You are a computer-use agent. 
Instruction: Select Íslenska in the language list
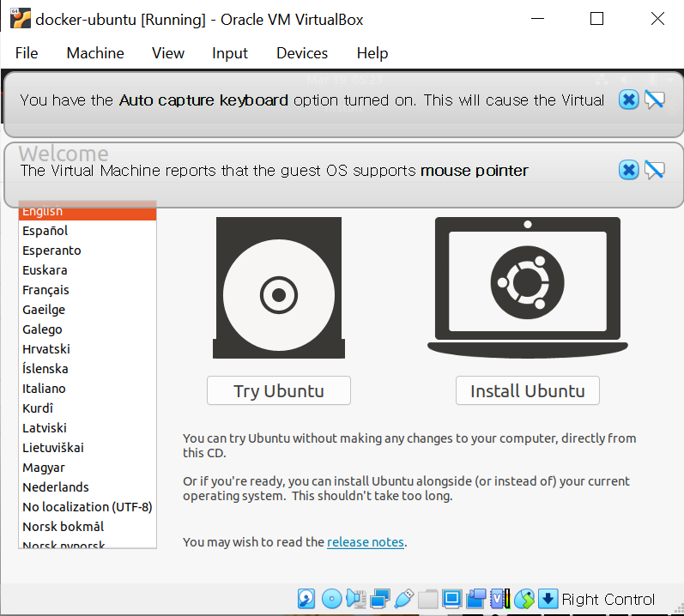click(88, 369)
